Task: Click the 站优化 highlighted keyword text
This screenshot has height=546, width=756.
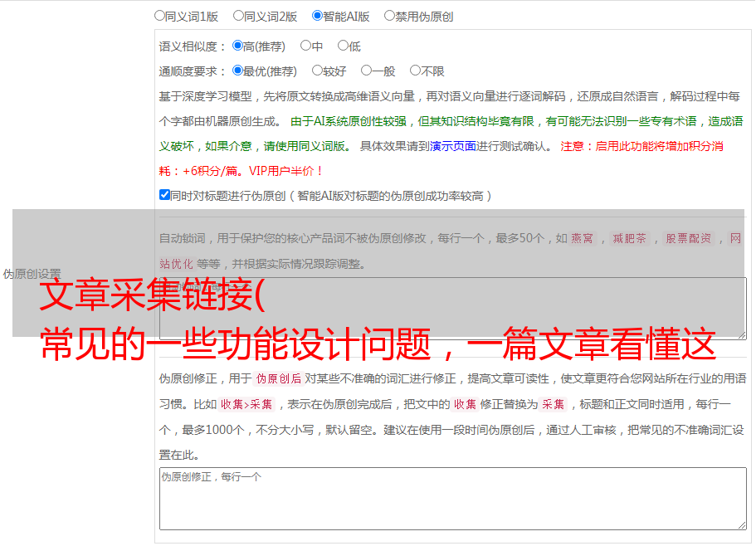Action: coord(176,264)
